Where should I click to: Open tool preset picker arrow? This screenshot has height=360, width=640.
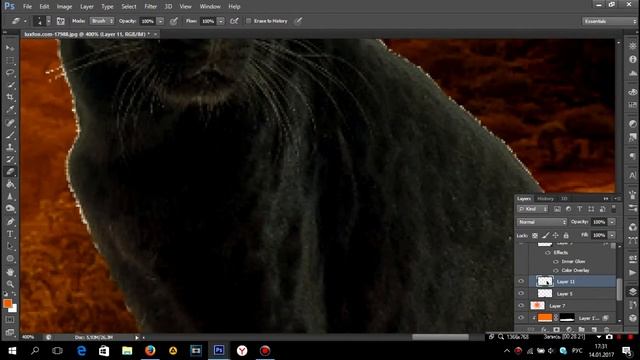pos(25,21)
